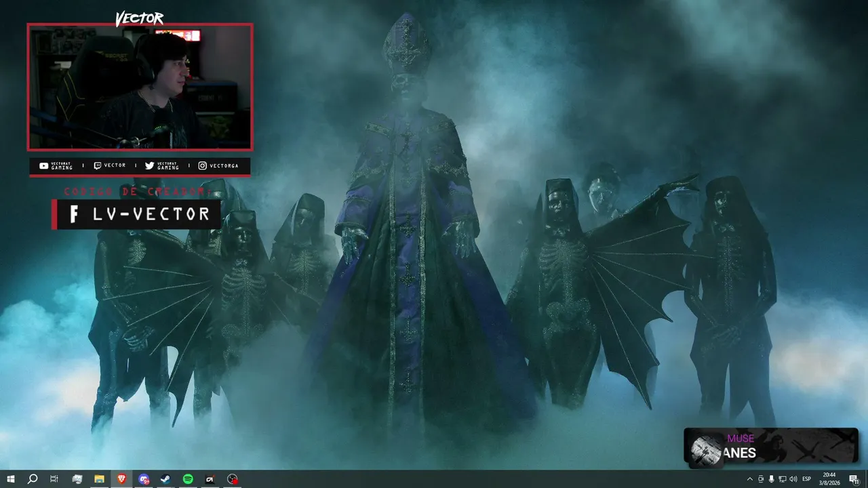
Task: Change the ESP input language
Action: click(807, 479)
